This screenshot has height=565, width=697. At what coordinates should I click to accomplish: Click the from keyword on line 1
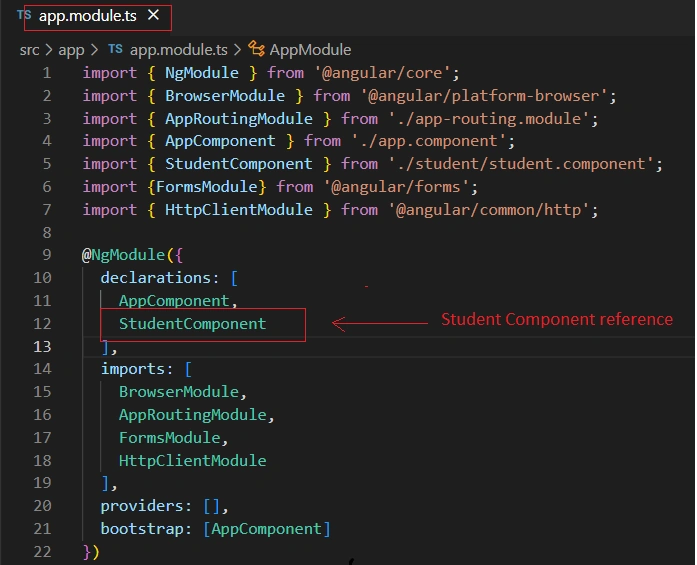coord(285,73)
